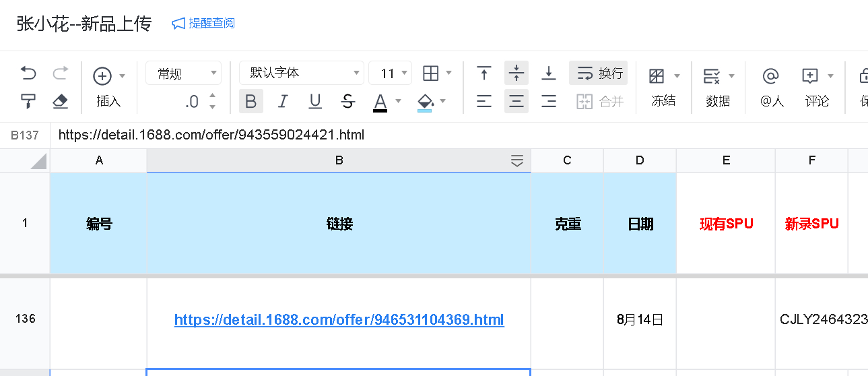Viewport: 868px width, 376px height.
Task: Toggle the 换行 wrap text button
Action: (598, 73)
